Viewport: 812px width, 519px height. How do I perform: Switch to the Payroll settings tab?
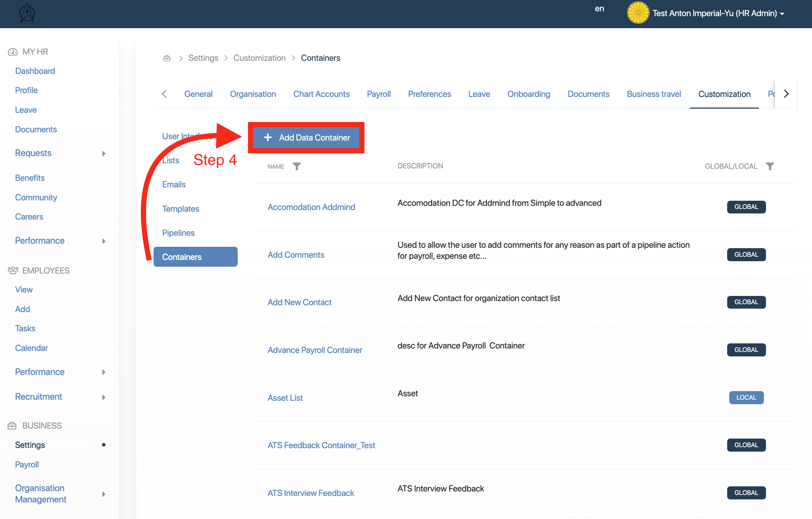point(379,94)
